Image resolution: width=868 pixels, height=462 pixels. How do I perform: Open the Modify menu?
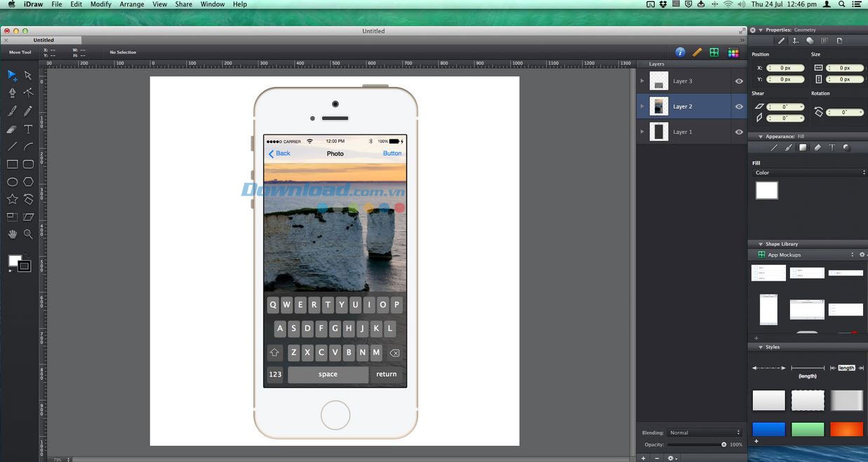100,4
